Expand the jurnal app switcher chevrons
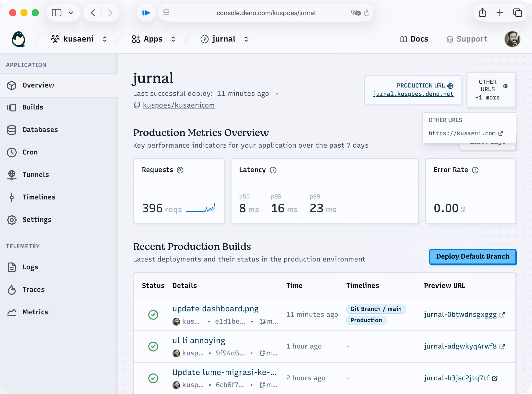 point(246,39)
